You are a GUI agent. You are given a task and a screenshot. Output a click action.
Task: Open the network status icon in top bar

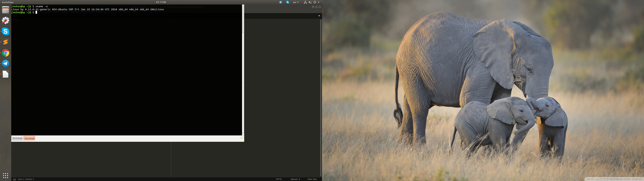pyautogui.click(x=305, y=2)
